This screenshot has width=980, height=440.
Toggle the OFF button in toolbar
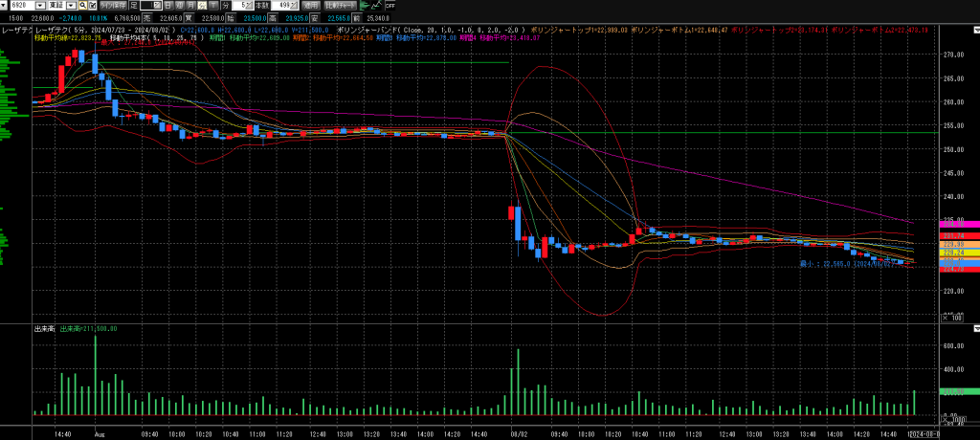(x=390, y=6)
